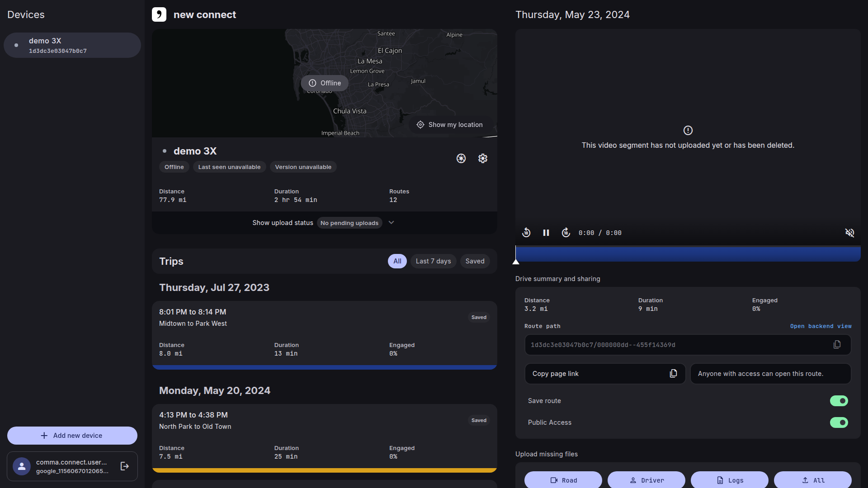
Task: Select the Last 7 days filter
Action: (433, 261)
